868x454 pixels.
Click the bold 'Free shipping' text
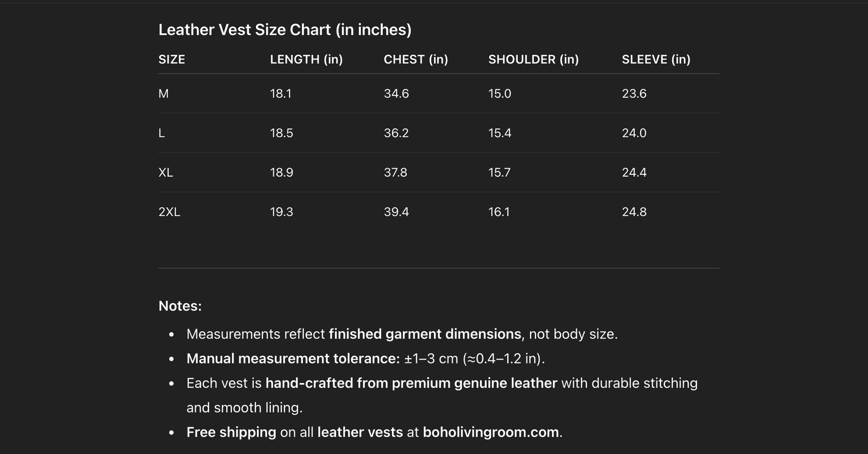(231, 432)
